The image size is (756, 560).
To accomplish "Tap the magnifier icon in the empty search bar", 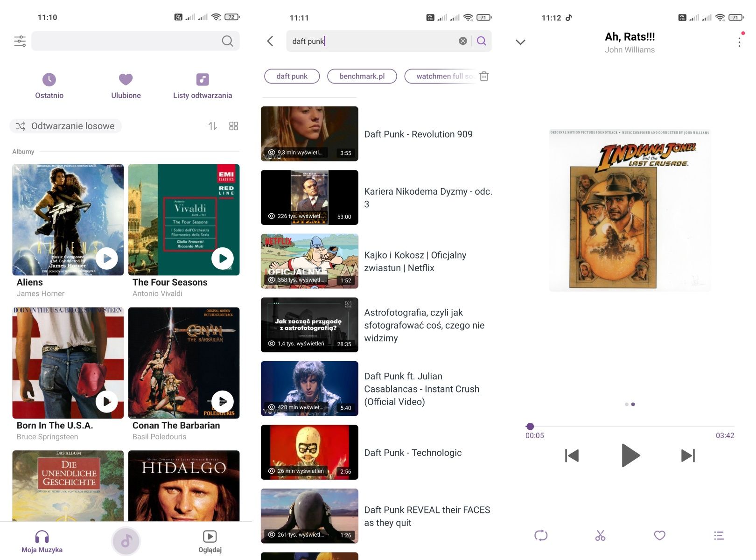I will coord(227,41).
